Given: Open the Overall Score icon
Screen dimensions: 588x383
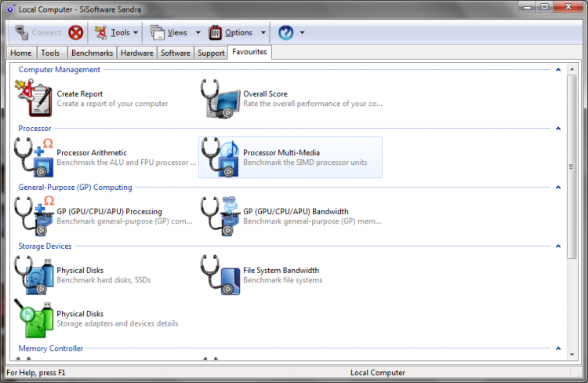Looking at the screenshot, I should click(x=220, y=99).
